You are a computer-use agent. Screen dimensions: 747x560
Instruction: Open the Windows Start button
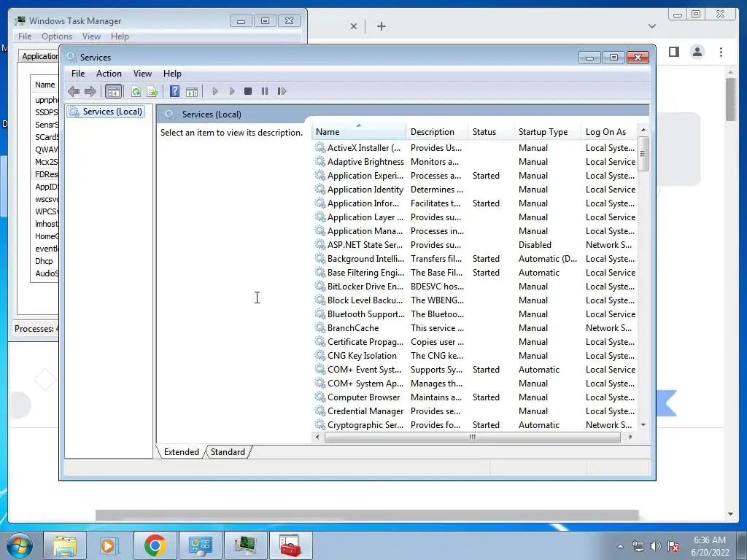point(19,545)
